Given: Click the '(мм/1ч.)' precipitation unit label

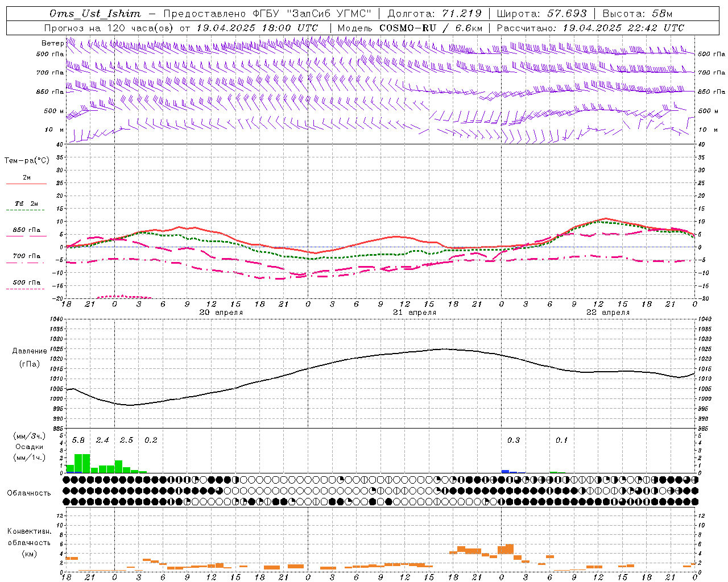Looking at the screenshot, I should pos(29,458).
